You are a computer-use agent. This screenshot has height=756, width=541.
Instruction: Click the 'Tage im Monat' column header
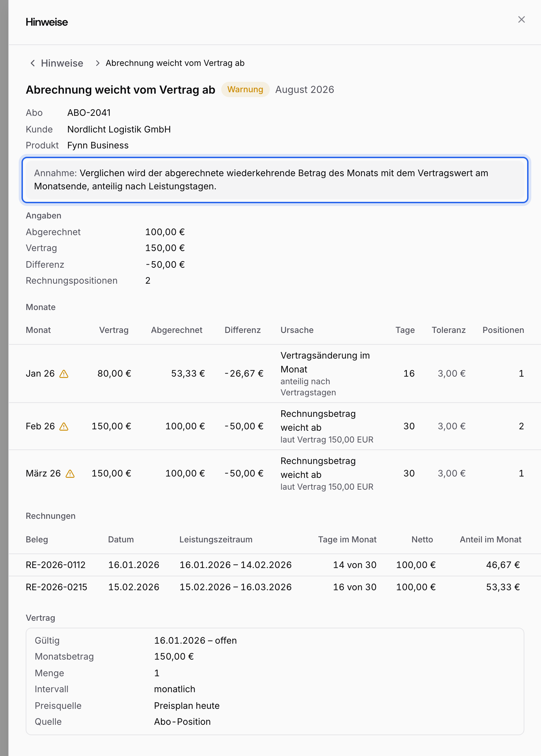[x=347, y=540]
